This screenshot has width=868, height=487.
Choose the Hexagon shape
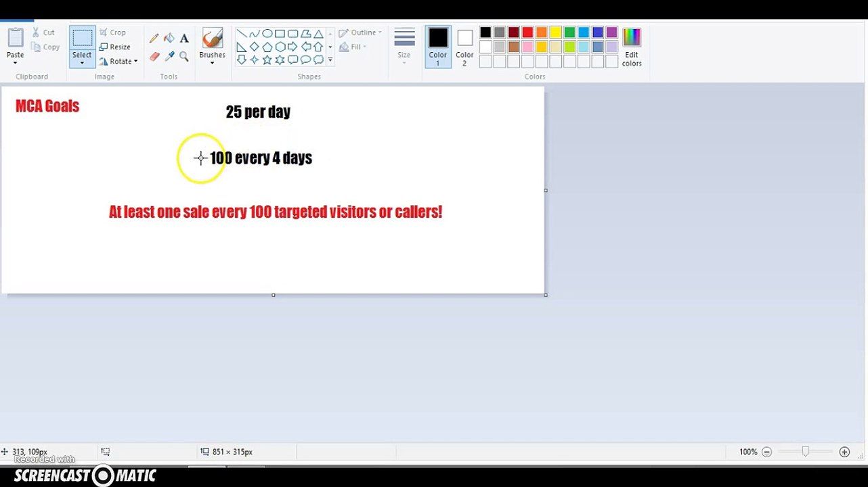(x=280, y=47)
